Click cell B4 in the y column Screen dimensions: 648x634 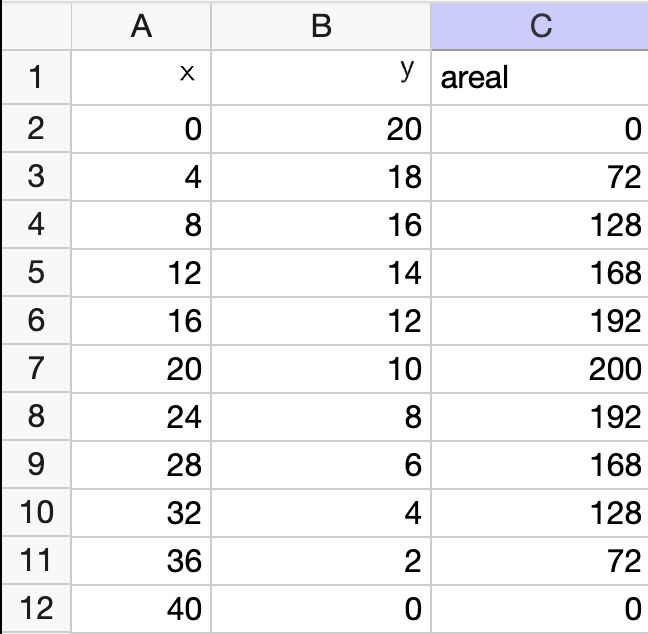(x=321, y=224)
